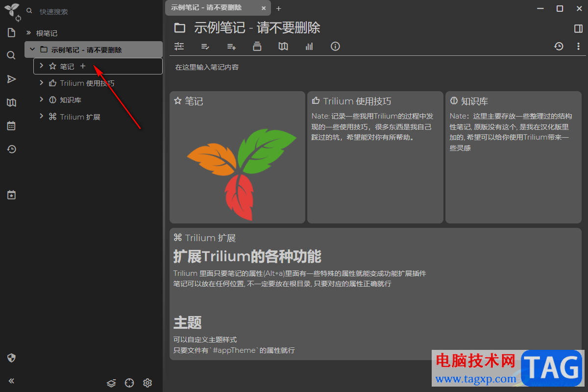Click the hoist chevrons beside 根笔记
Screen dimensions: 588x392
(x=28, y=33)
